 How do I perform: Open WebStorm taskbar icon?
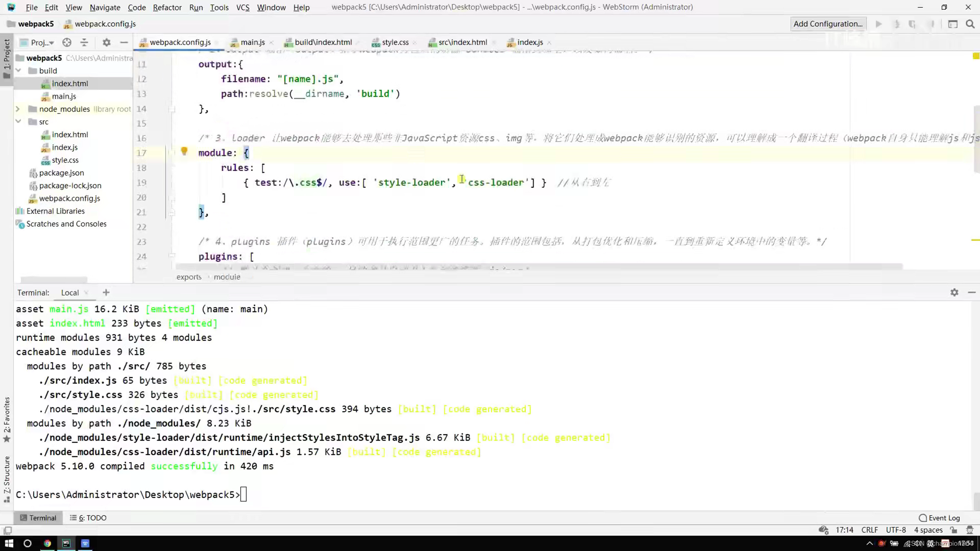pos(66,543)
